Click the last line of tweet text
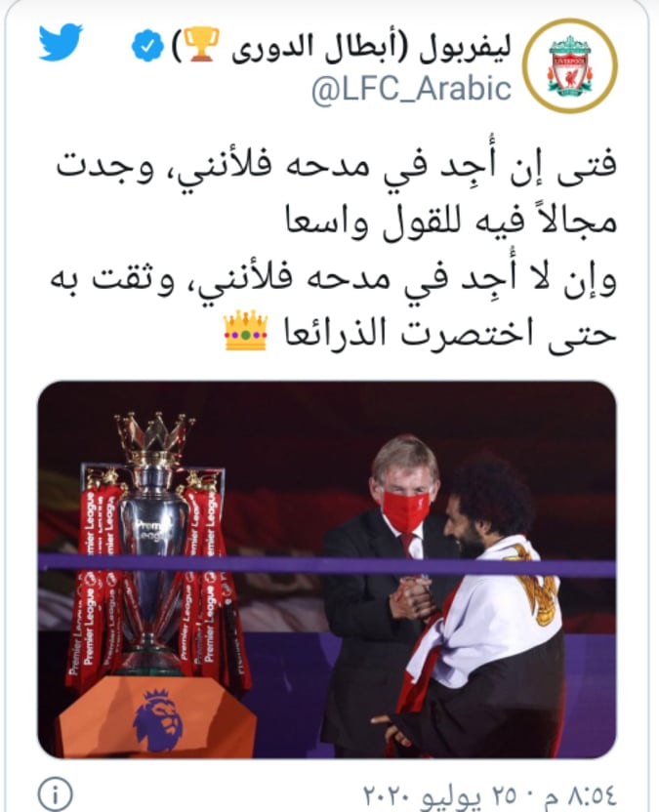This screenshot has height=812, width=659. (420, 332)
